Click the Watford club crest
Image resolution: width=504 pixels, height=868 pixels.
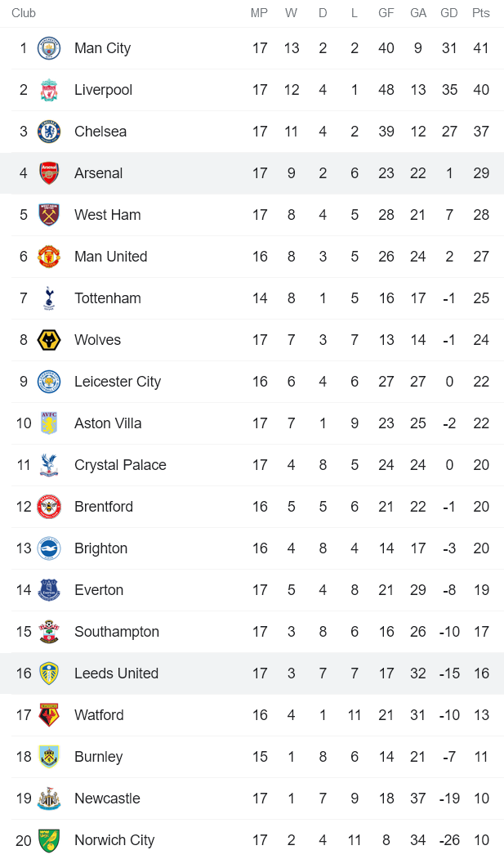pyautogui.click(x=49, y=715)
